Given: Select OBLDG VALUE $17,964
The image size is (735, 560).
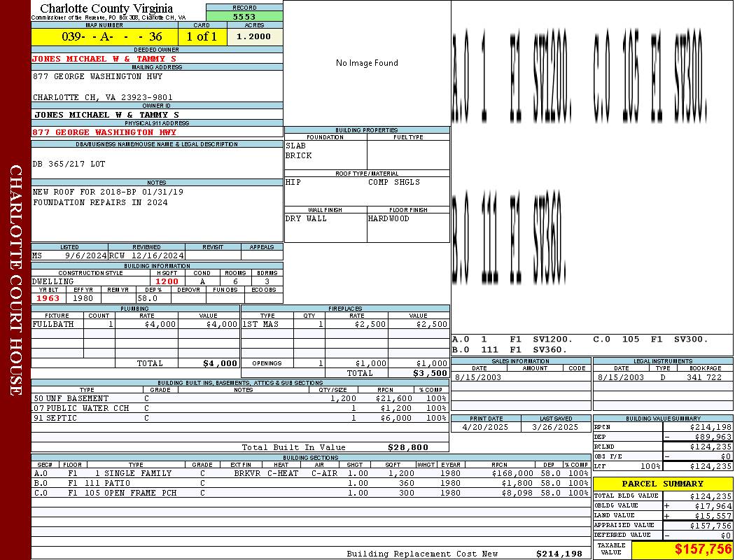Looking at the screenshot, I should click(x=713, y=506).
